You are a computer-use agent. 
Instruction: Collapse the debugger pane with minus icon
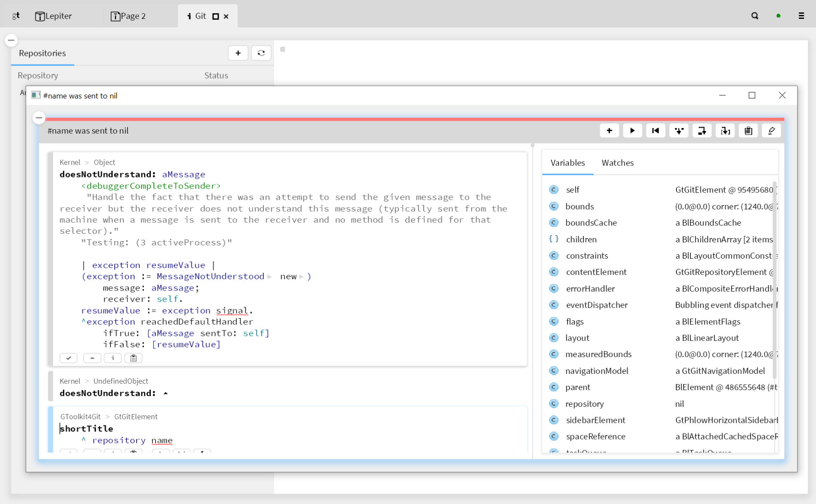[39, 118]
